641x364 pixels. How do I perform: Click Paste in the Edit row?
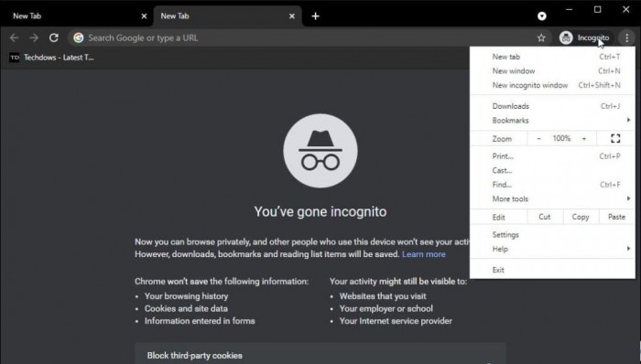tap(616, 217)
